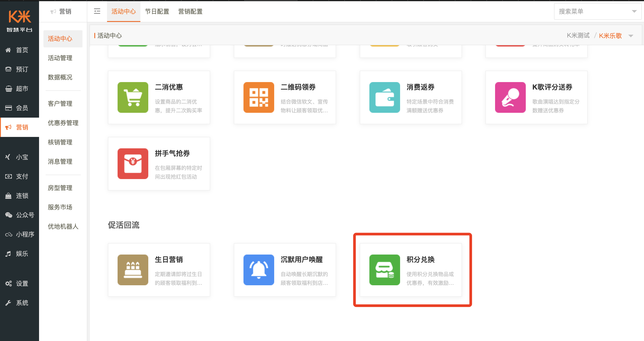
Task: Click the K米 智慧平台 logo
Action: tap(20, 21)
